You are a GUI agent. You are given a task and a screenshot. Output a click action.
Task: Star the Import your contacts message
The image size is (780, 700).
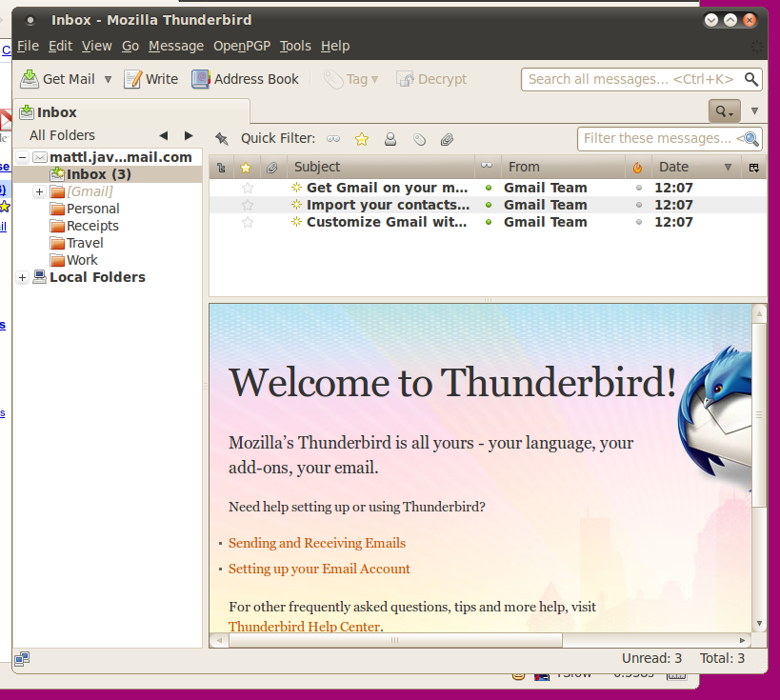click(x=248, y=205)
